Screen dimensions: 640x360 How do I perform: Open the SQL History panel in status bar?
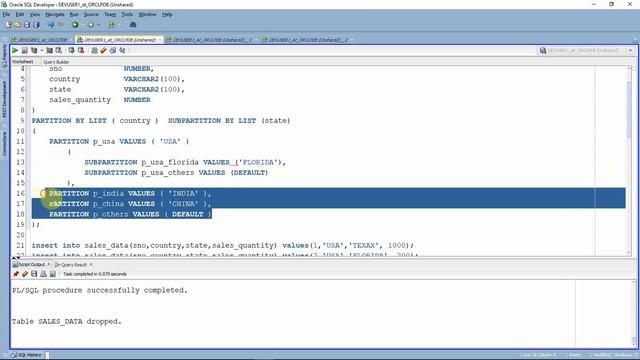(27, 355)
